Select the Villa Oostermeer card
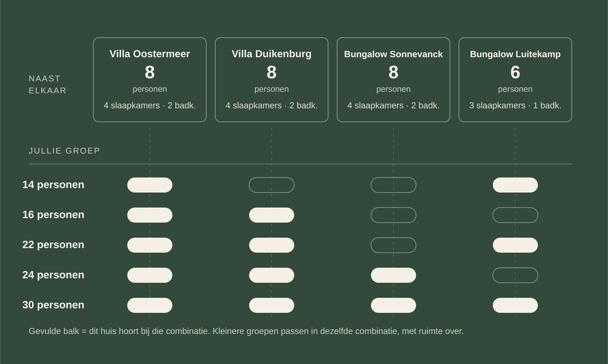608x364 pixels. (150, 80)
